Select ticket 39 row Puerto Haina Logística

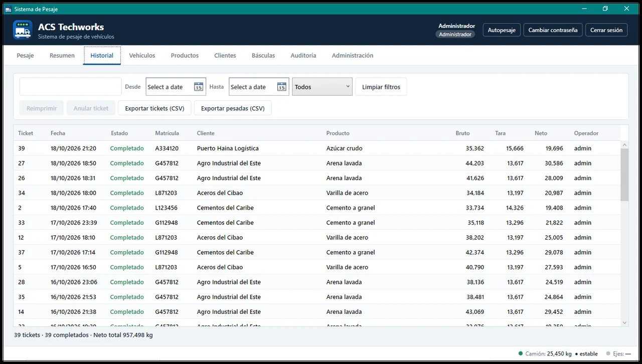pos(317,148)
